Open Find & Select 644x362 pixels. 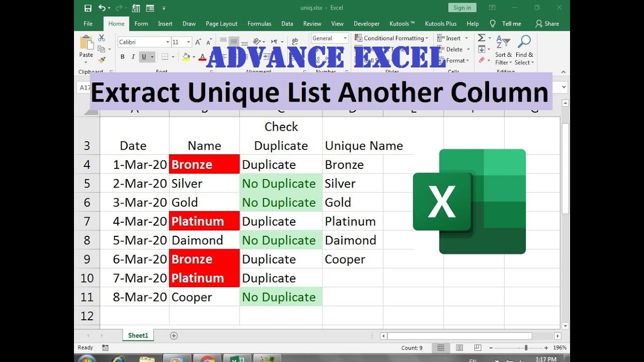coord(524,50)
